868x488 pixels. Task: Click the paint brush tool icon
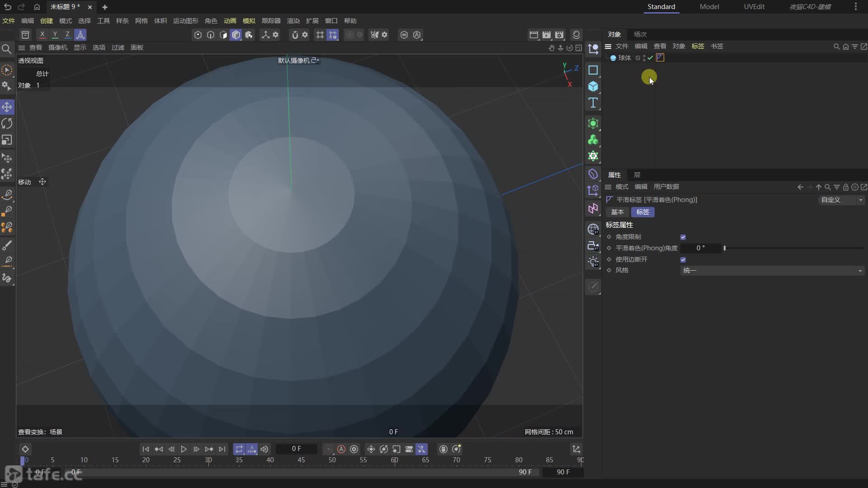pos(7,245)
